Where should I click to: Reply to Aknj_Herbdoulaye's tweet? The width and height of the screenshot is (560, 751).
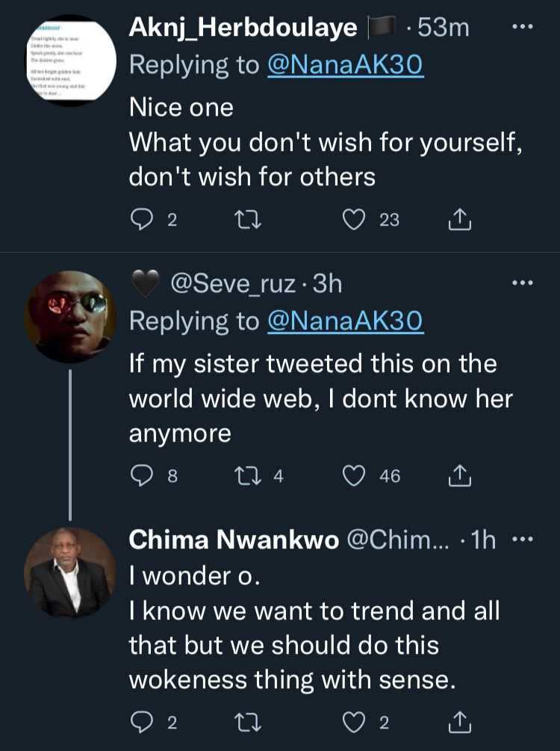click(x=142, y=220)
